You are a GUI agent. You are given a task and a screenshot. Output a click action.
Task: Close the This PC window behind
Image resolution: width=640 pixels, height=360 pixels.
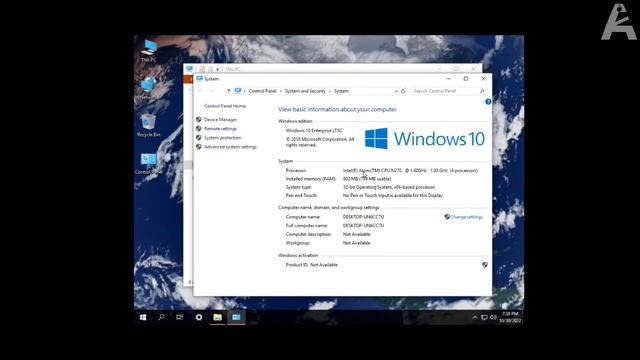(473, 69)
